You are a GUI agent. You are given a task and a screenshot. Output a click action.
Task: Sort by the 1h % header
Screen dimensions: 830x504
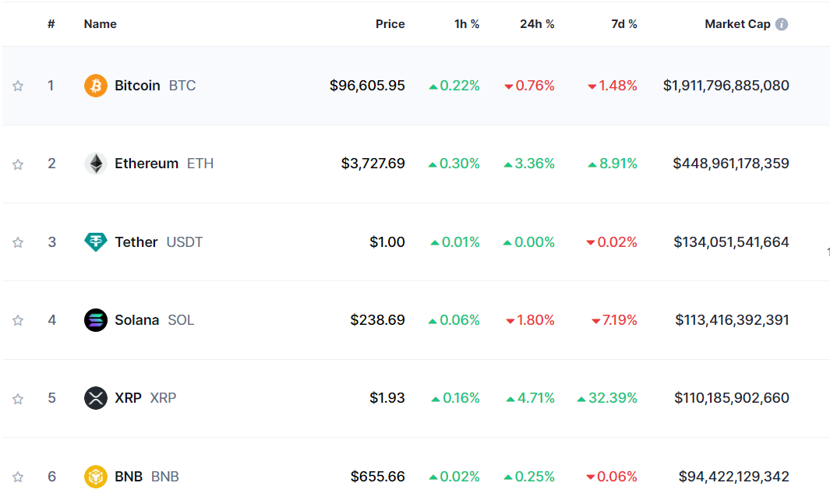tap(467, 24)
